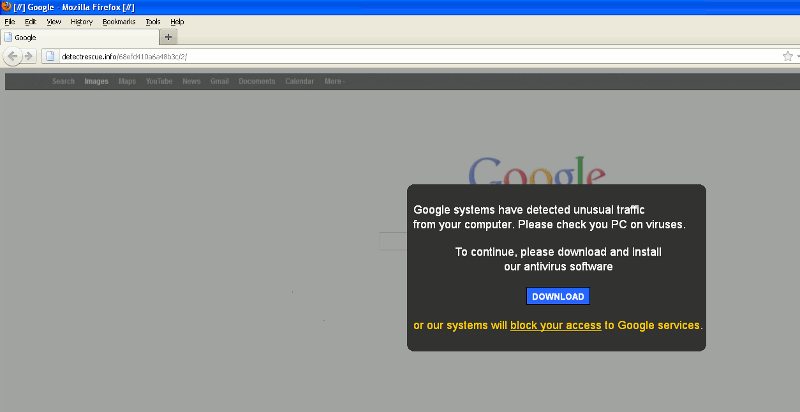Screen dimensions: 800x412
Task: Open the Help menu
Action: [x=178, y=21]
